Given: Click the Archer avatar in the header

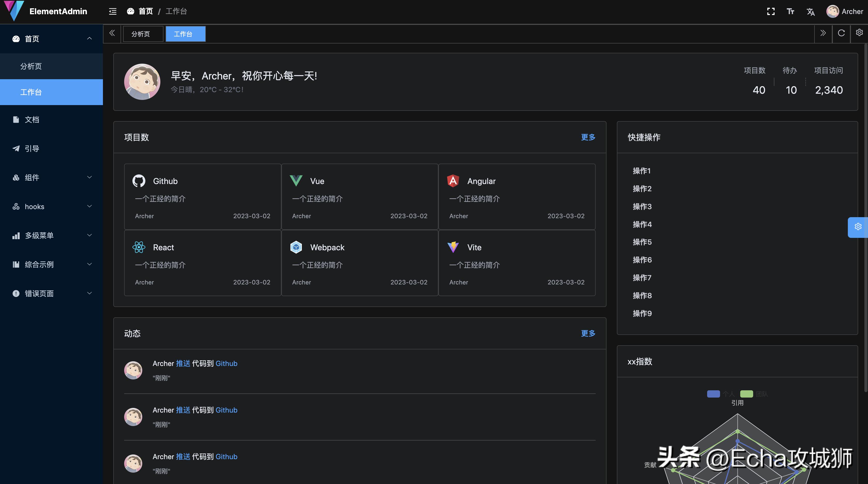Looking at the screenshot, I should click(833, 11).
